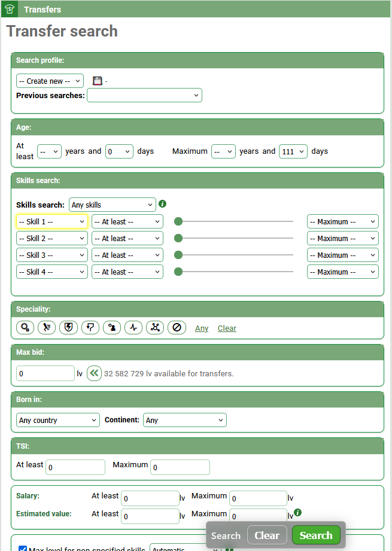Click the Clear speciality link
The height and width of the screenshot is (551, 392).
coord(227,328)
